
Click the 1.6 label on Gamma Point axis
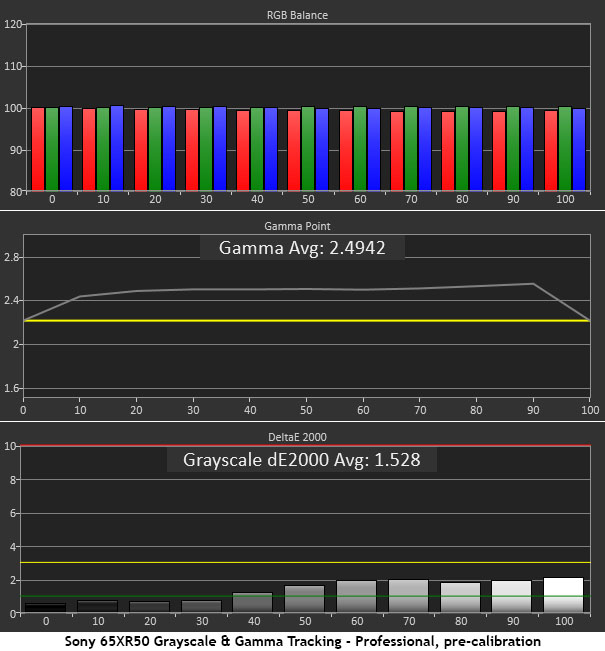pos(11,388)
